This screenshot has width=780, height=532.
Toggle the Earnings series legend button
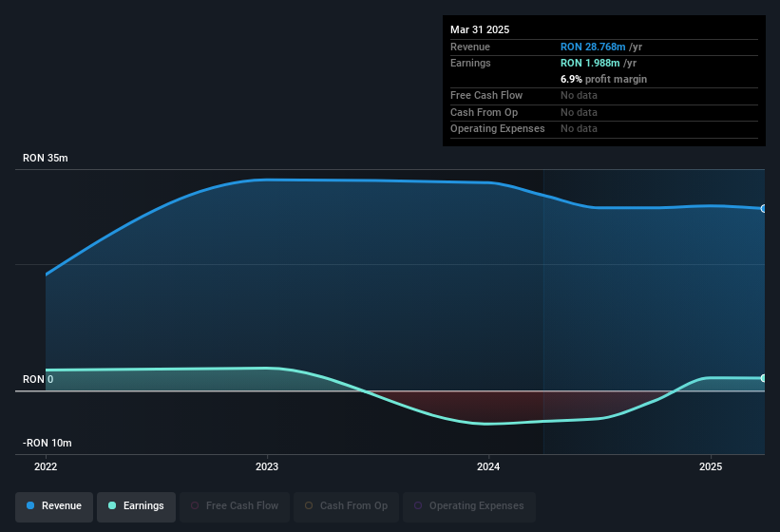click(x=136, y=506)
